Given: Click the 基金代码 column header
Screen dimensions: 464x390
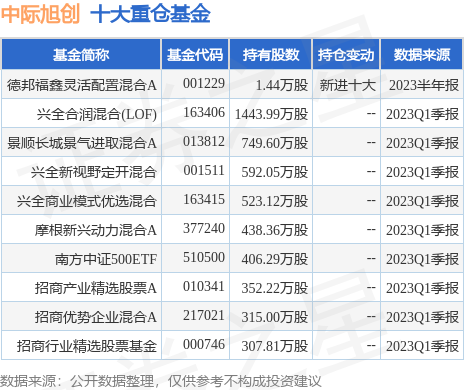Looking at the screenshot, I should click(x=195, y=55).
